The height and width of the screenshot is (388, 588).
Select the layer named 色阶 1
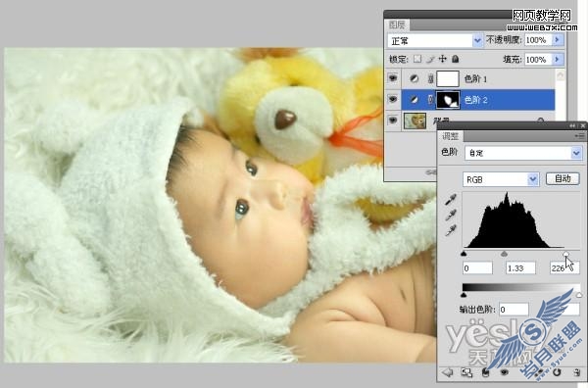[475, 78]
